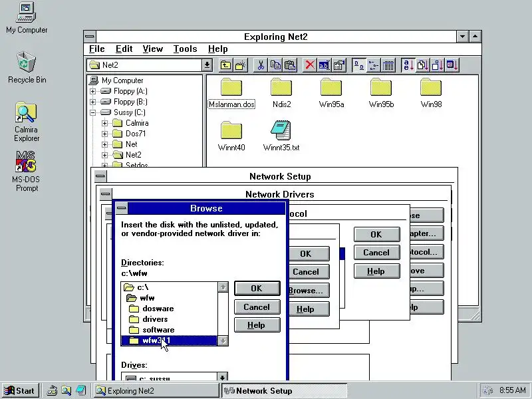The height and width of the screenshot is (399, 532).
Task: Switch to Exploring Net2 taskbar button
Action: click(156, 390)
